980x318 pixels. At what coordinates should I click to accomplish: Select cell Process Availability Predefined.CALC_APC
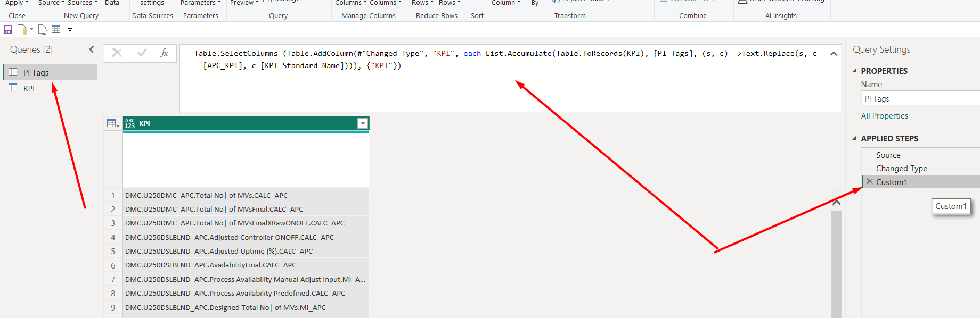click(246, 293)
